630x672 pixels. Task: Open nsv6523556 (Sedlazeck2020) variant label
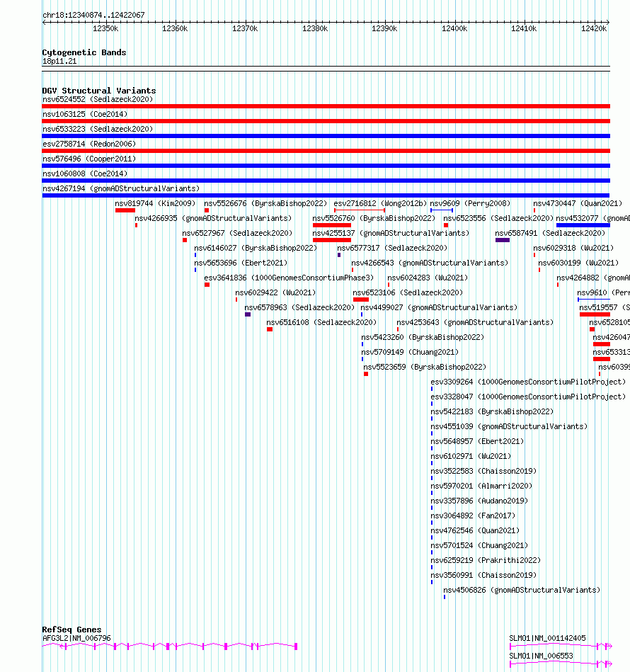pos(498,219)
